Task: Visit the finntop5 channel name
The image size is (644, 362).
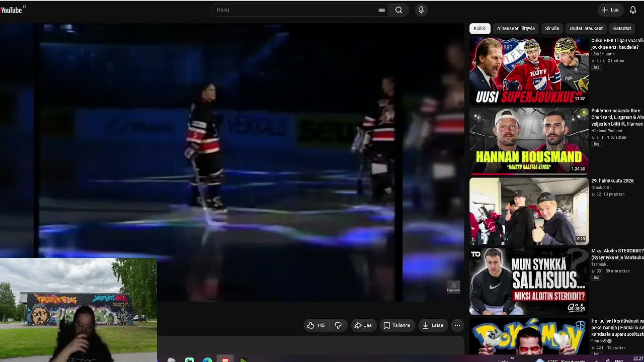Action: tap(600, 341)
